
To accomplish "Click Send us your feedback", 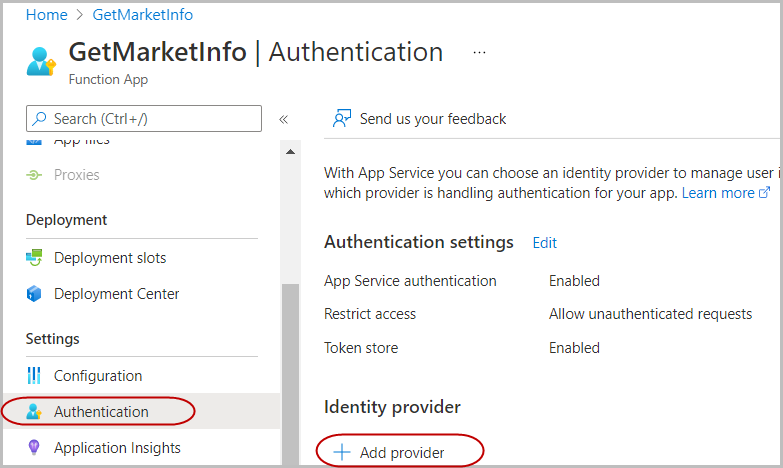I will click(432, 119).
